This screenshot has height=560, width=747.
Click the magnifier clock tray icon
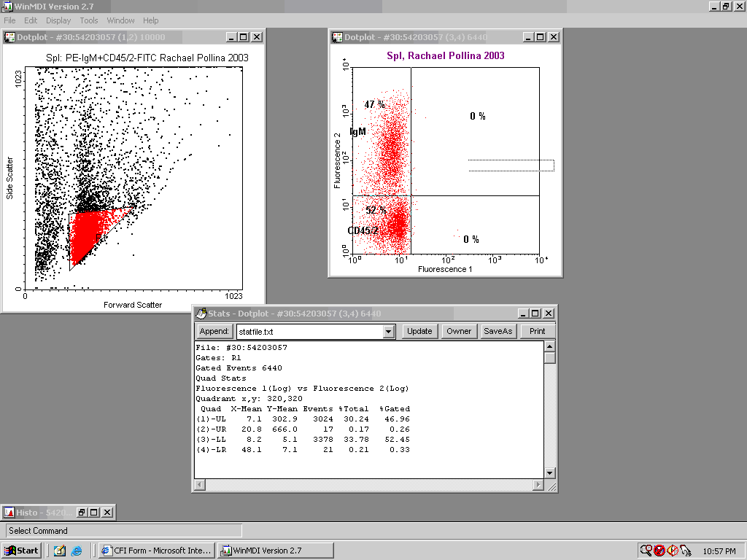[646, 551]
